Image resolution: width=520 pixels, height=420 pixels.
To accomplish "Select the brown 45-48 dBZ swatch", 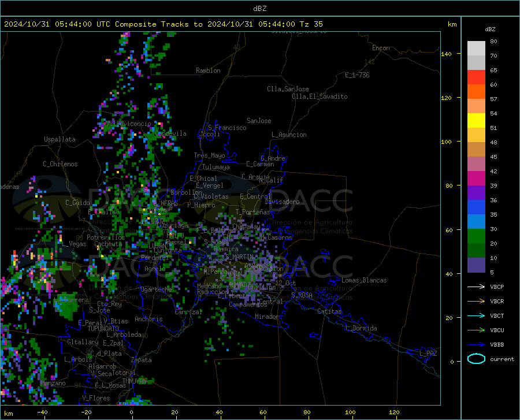I will point(476,150).
